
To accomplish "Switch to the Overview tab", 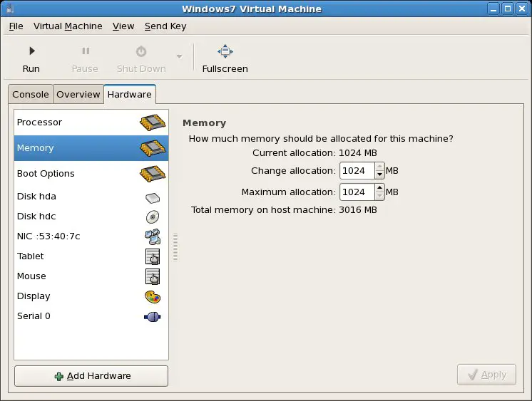I will (78, 94).
